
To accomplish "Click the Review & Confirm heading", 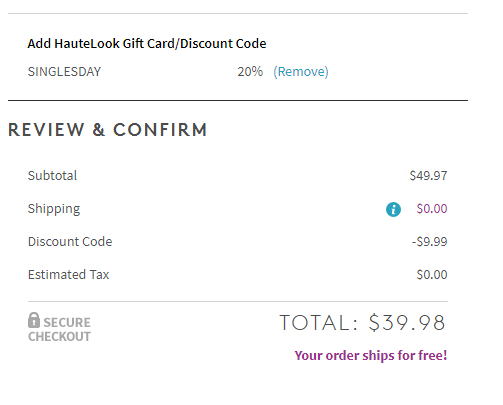I will [x=107, y=130].
